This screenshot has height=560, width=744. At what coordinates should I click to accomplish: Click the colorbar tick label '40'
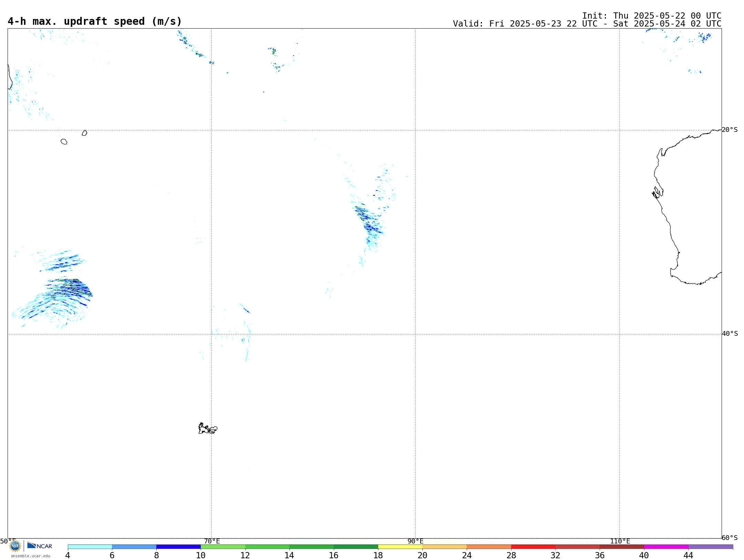(644, 555)
